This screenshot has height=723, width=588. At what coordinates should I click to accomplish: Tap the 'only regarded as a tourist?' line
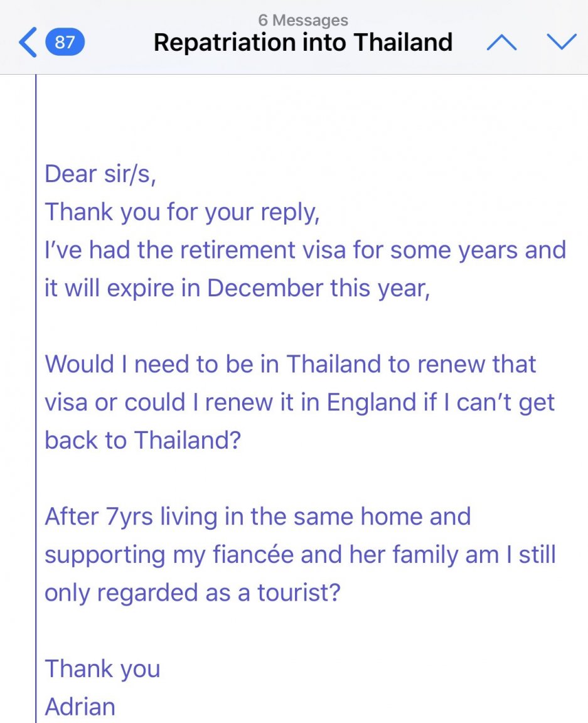click(192, 593)
